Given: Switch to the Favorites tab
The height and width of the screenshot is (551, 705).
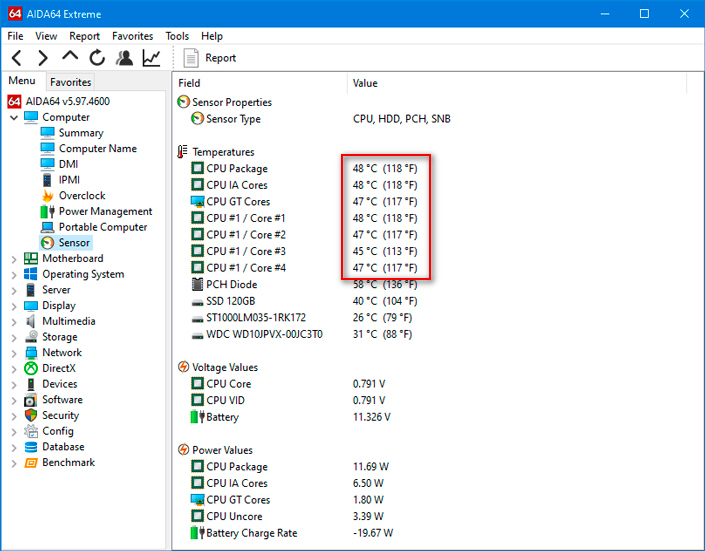Looking at the screenshot, I should tap(71, 82).
